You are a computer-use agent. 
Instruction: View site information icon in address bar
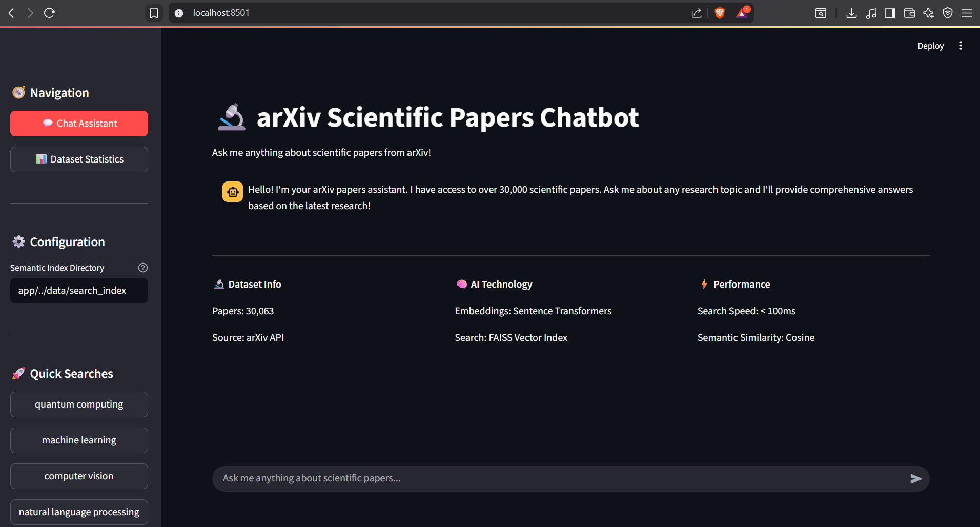click(179, 13)
